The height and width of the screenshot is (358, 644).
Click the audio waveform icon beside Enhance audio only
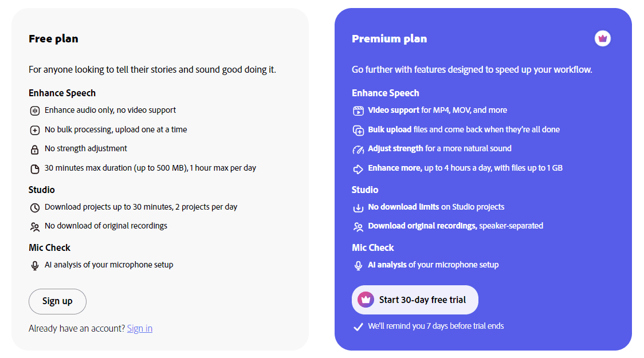[x=35, y=111]
